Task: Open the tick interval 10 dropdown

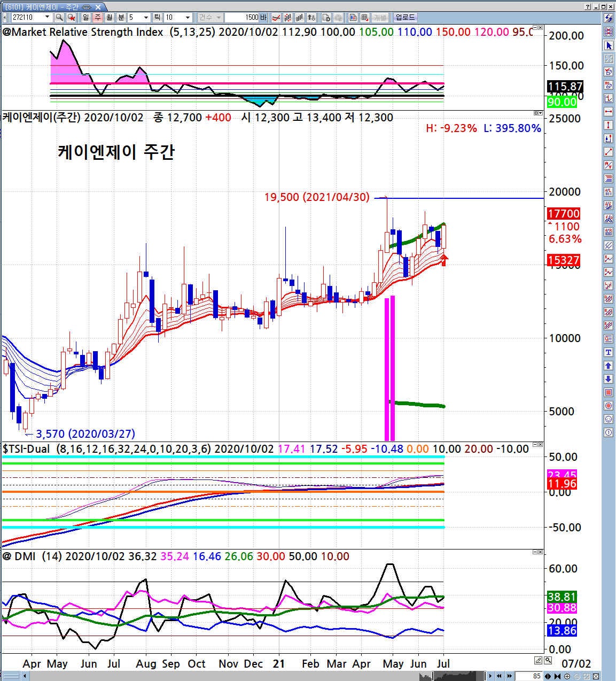Action: 188,17
